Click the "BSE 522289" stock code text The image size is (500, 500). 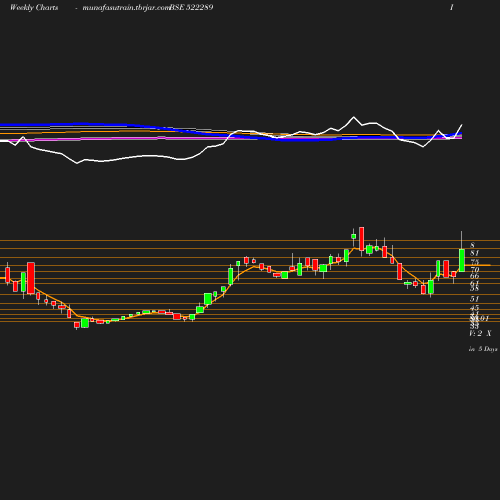click(x=191, y=8)
